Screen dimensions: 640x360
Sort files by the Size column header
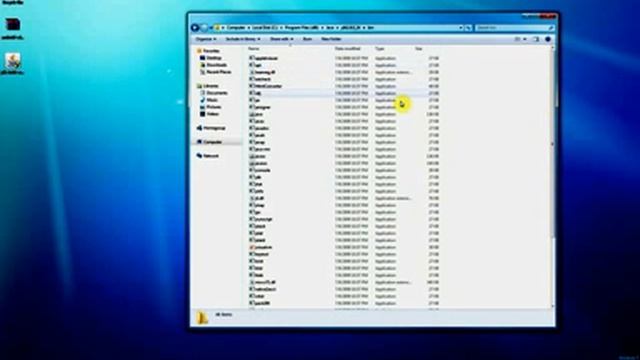pyautogui.click(x=419, y=49)
